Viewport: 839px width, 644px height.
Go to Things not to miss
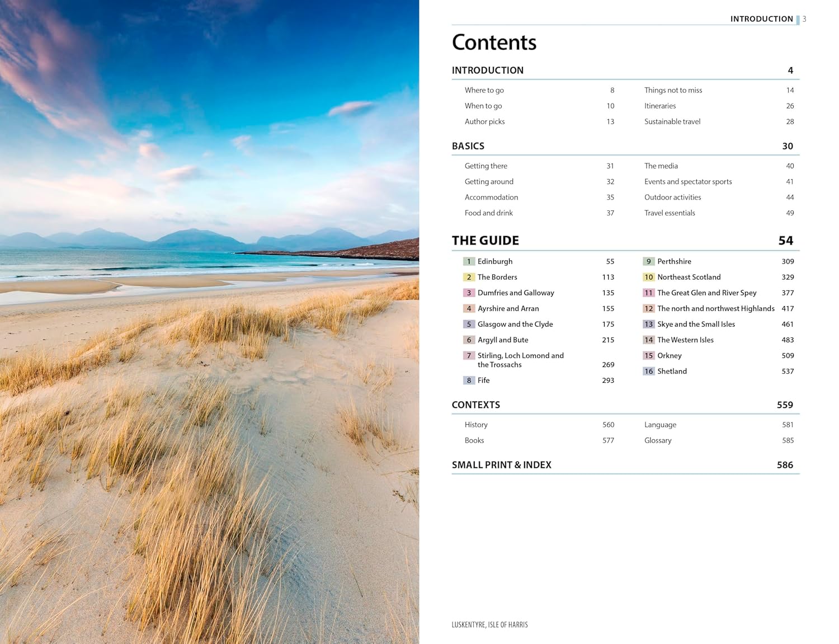coord(673,90)
